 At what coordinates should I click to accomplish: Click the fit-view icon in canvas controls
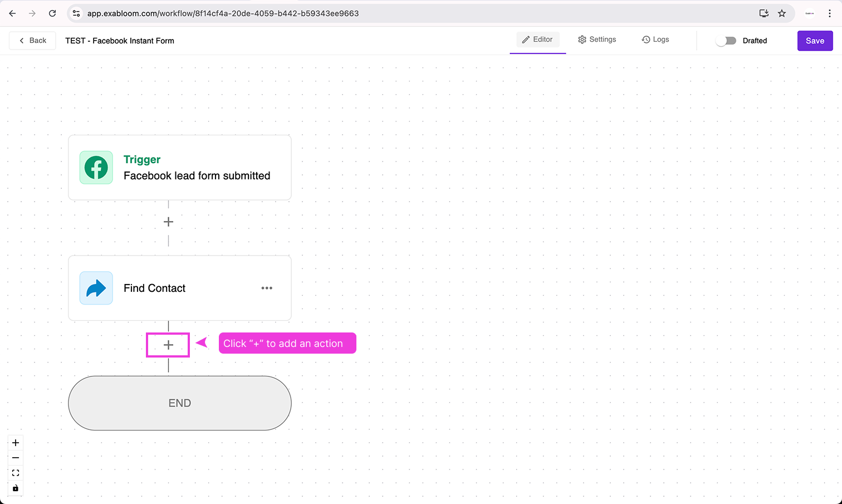pyautogui.click(x=15, y=472)
